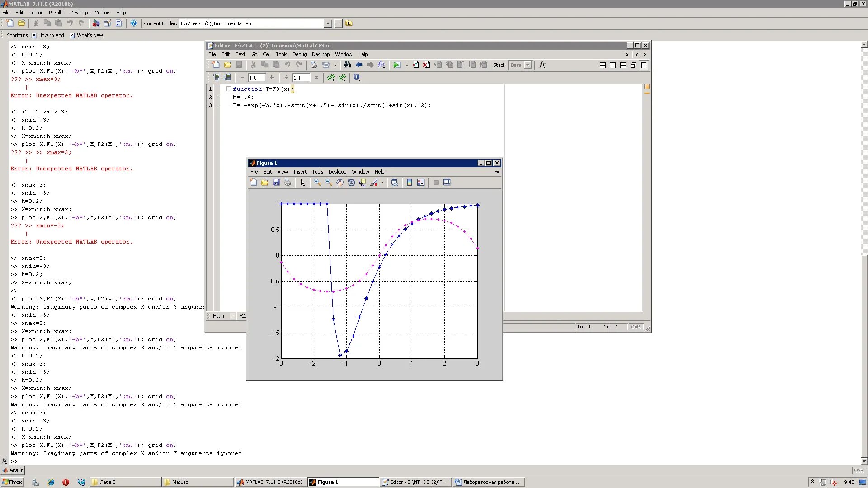Image resolution: width=868 pixels, height=488 pixels.
Task: Click the Zoom In tool in Figure 1
Action: coord(317,183)
